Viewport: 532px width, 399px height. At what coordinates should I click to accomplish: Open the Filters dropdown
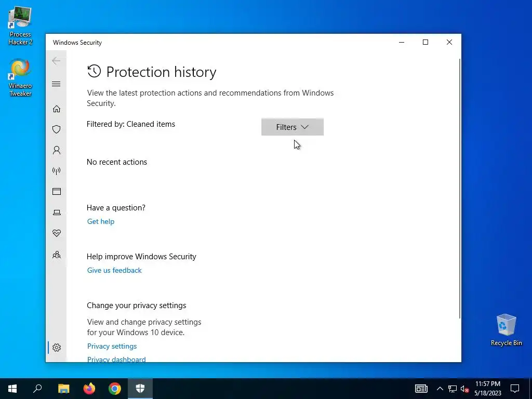pyautogui.click(x=292, y=127)
